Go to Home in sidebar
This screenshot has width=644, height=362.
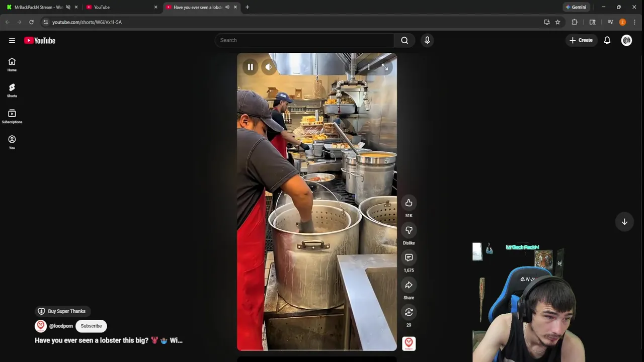click(x=12, y=64)
